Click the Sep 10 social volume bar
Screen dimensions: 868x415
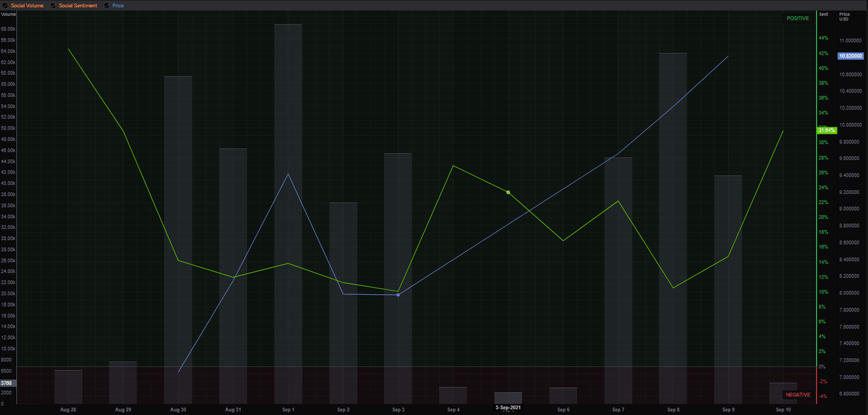(x=783, y=394)
